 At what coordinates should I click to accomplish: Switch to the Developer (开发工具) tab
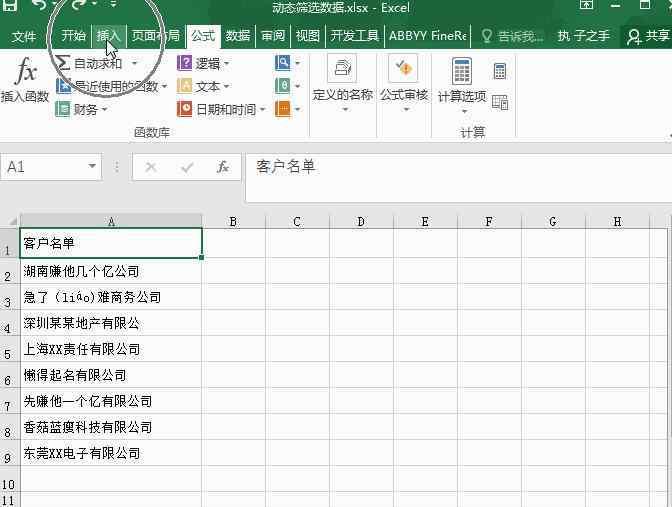point(354,36)
